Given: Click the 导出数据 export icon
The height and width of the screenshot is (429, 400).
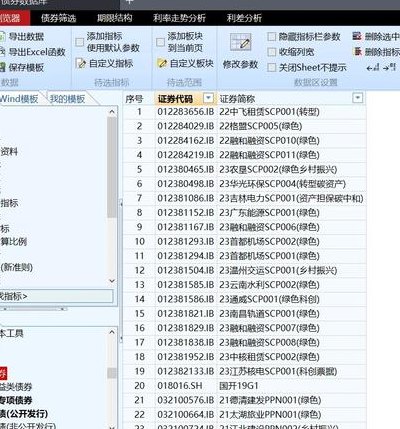Looking at the screenshot, I should pos(2,37).
